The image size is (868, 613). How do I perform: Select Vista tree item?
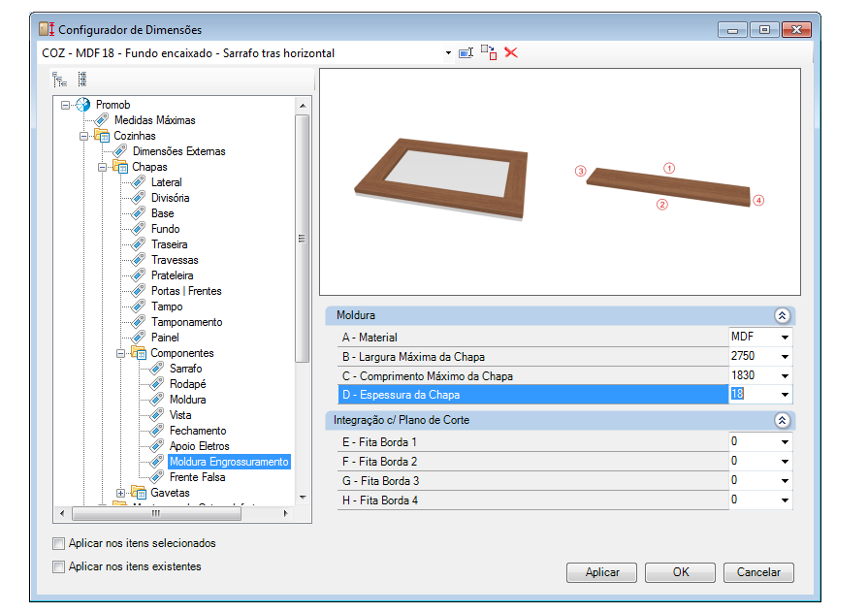(x=180, y=415)
